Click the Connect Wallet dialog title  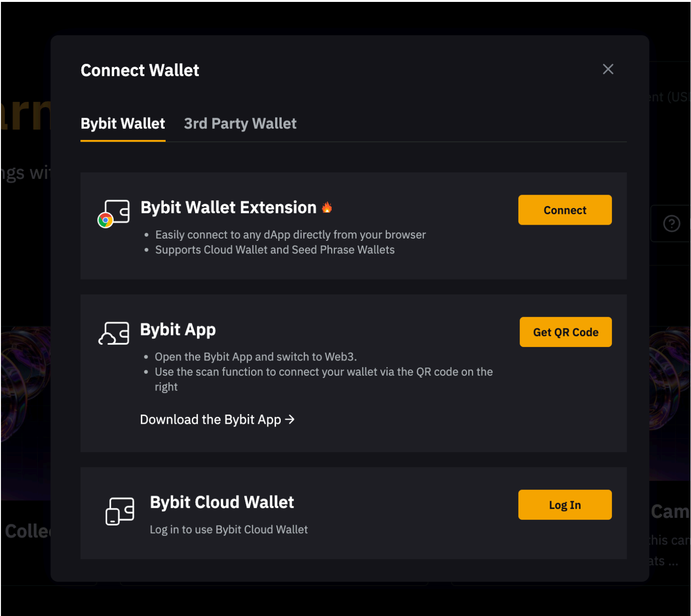click(140, 70)
